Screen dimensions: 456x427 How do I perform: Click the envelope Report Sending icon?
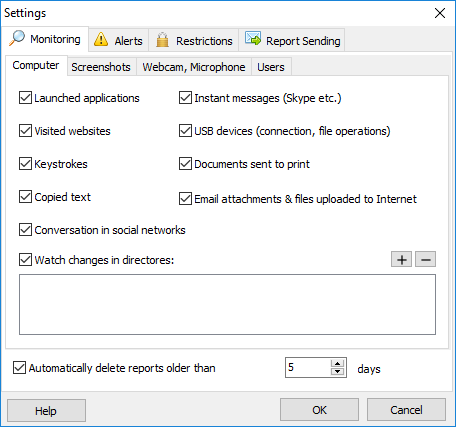(x=253, y=38)
